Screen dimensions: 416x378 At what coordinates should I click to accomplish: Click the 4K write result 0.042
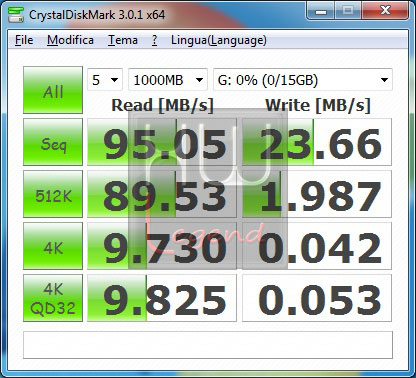tap(317, 246)
